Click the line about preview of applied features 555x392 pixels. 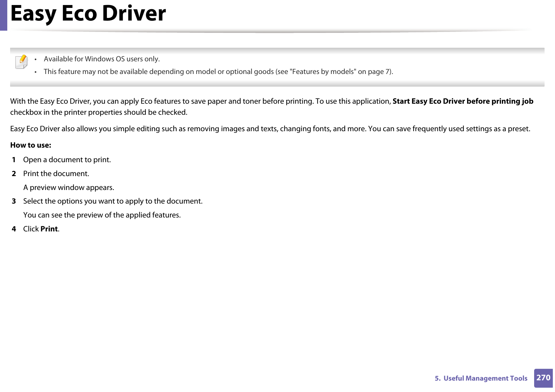point(102,215)
